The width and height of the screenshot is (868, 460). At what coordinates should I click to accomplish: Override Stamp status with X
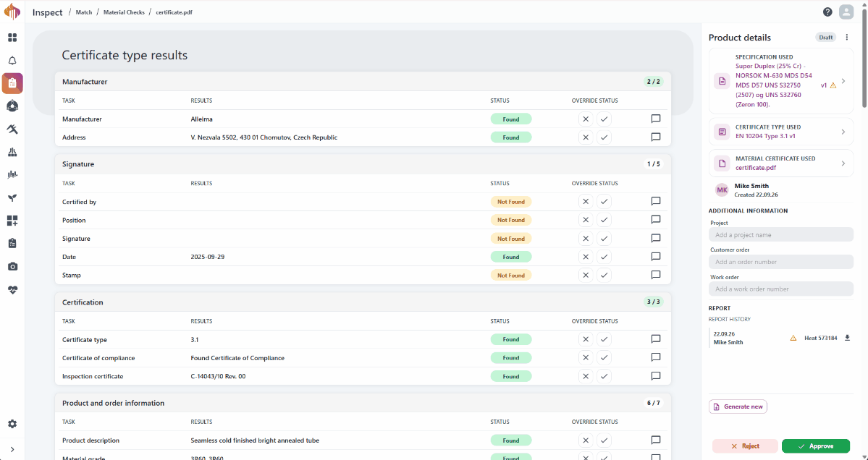[586, 276]
